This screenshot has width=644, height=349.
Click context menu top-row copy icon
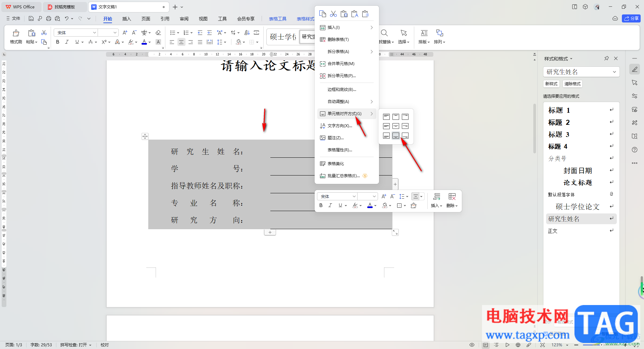coord(323,14)
